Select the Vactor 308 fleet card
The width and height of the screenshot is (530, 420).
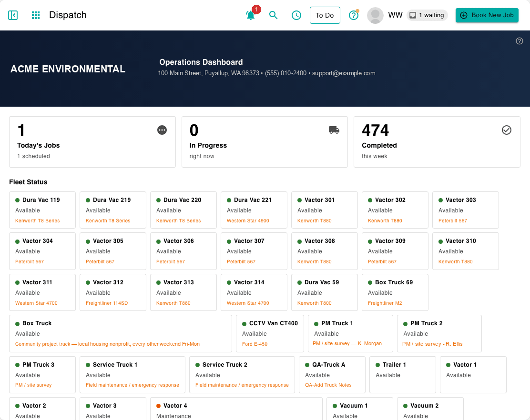(325, 251)
